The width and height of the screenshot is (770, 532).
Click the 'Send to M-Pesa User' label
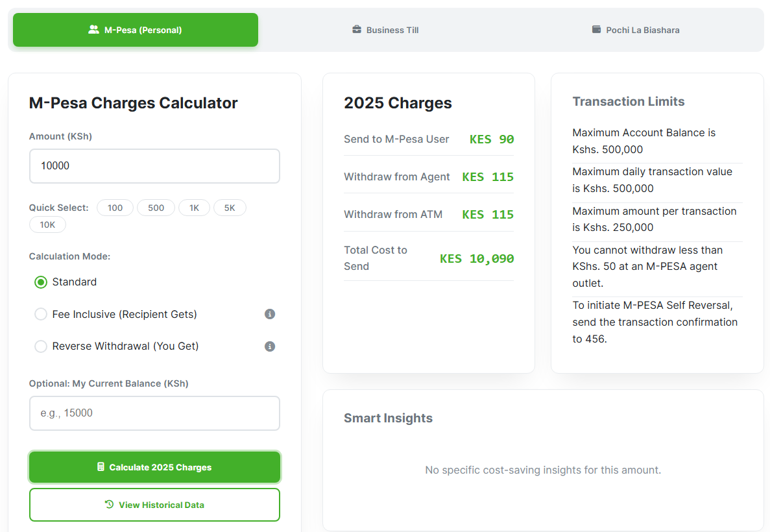(x=396, y=139)
